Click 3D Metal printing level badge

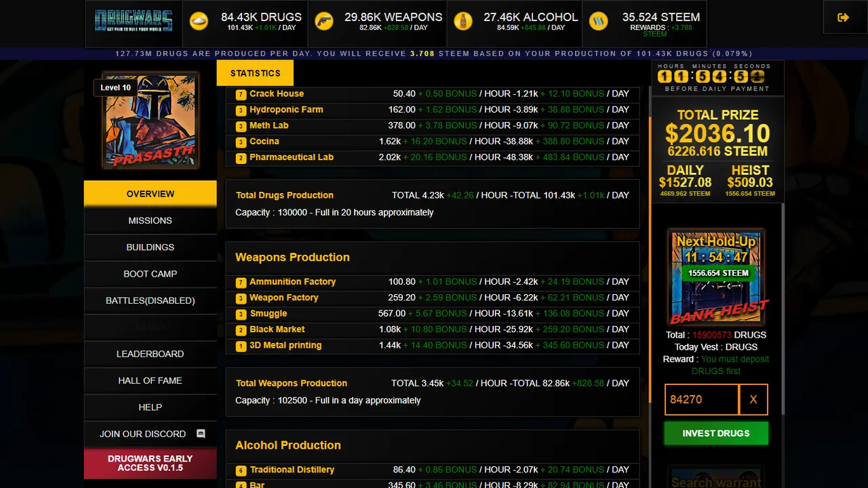[241, 346]
